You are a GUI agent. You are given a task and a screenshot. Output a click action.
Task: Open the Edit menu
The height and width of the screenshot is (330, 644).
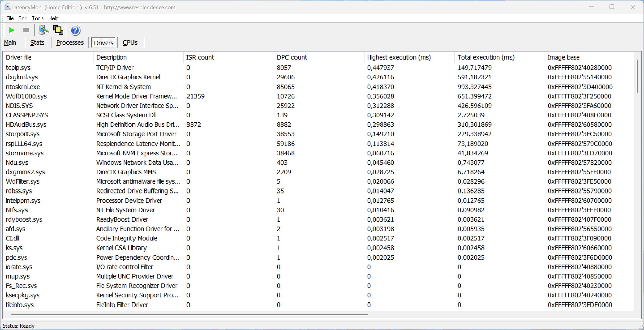22,18
